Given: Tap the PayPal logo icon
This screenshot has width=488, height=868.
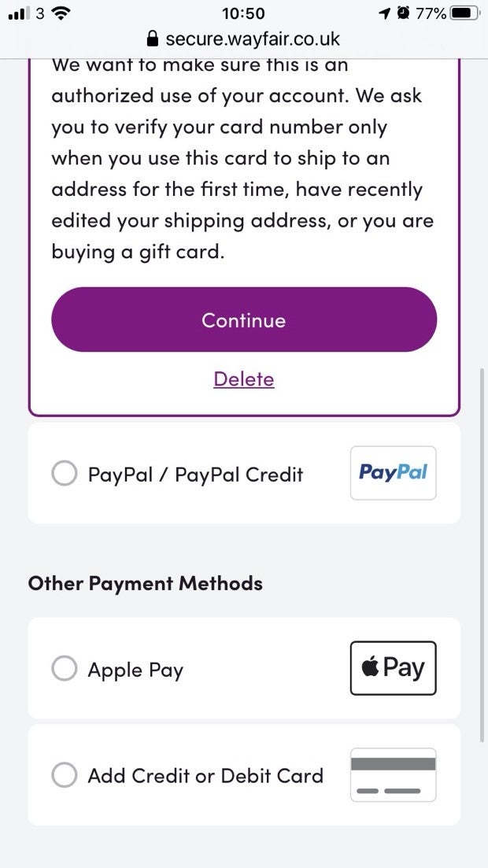Looking at the screenshot, I should click(393, 472).
